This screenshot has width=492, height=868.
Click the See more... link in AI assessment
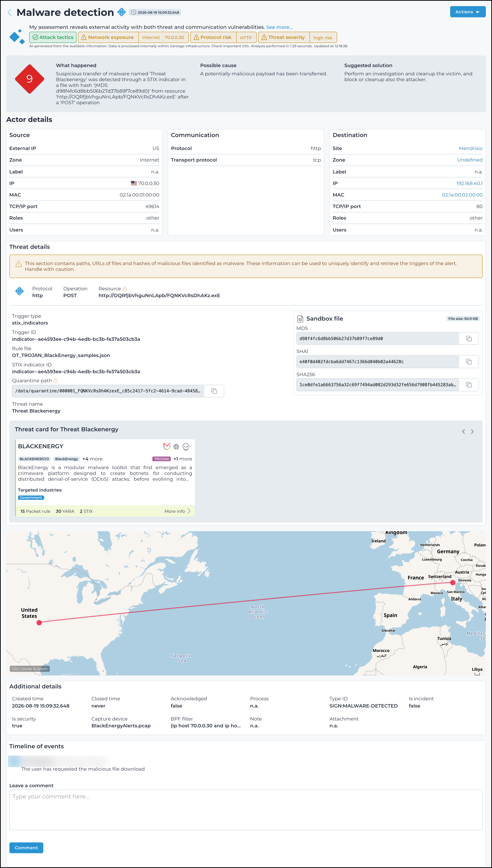[279, 27]
